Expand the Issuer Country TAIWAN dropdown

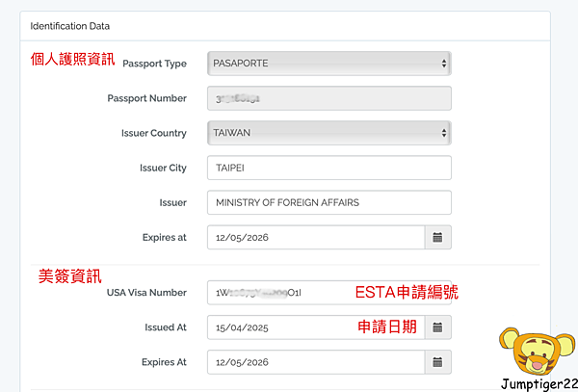coord(329,133)
